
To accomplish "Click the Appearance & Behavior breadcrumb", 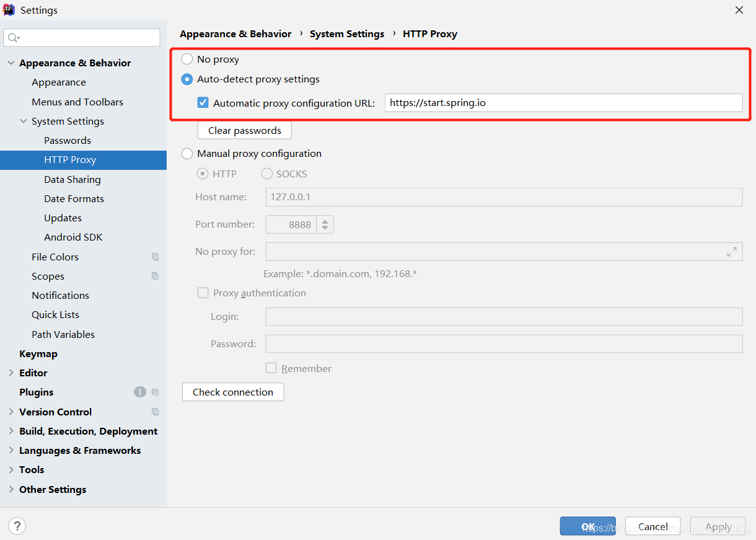I will [x=235, y=34].
